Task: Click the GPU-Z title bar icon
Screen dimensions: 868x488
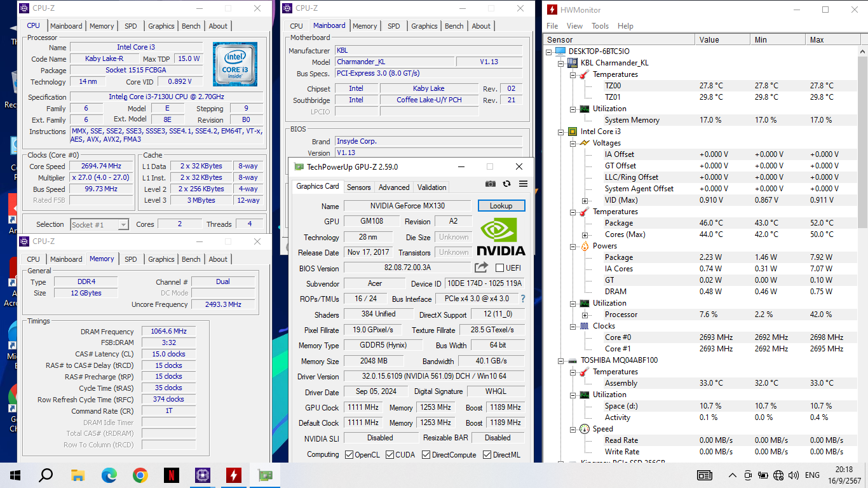Action: pos(299,167)
